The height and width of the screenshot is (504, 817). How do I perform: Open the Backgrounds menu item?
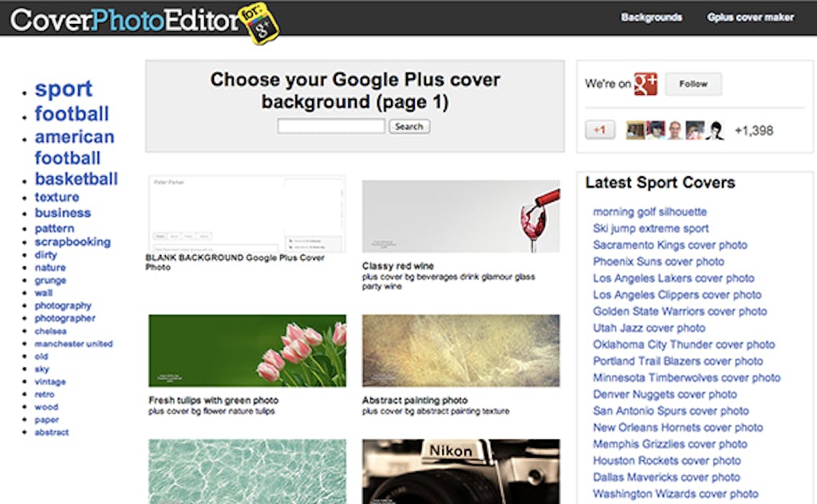coord(651,17)
